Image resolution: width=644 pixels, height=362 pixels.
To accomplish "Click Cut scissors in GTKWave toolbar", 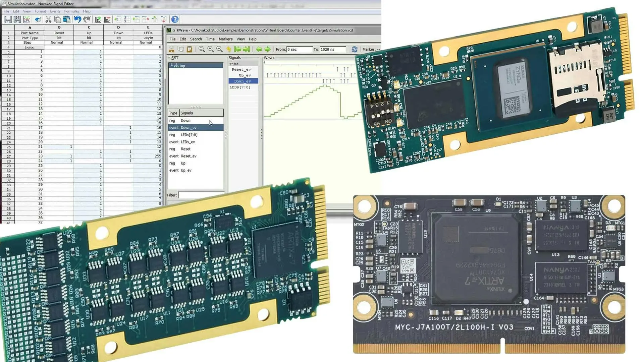I will click(171, 49).
